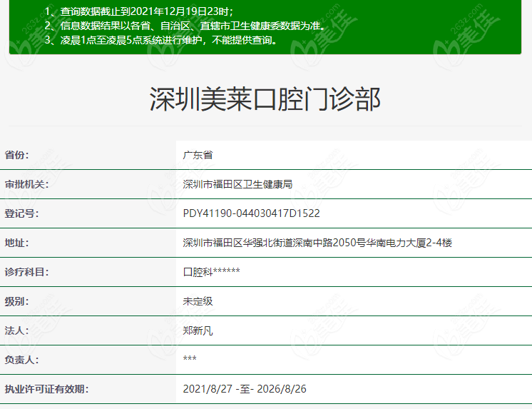
Task: Click the 未定级 value
Action: pos(198,301)
